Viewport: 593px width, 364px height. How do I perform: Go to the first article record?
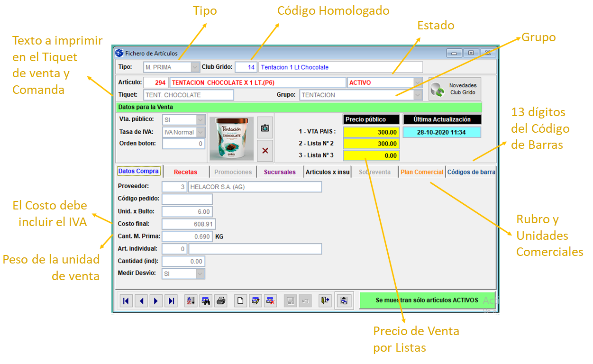pyautogui.click(x=126, y=301)
